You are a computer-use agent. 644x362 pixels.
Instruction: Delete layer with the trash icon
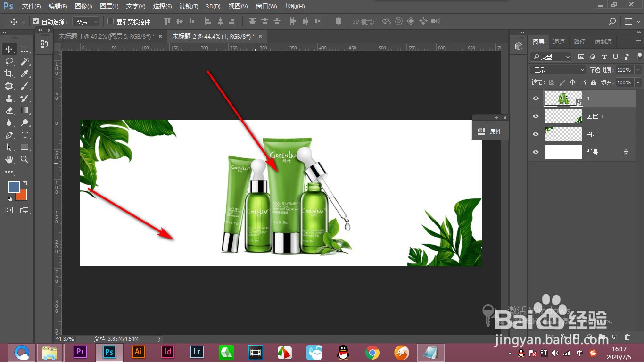[627, 337]
